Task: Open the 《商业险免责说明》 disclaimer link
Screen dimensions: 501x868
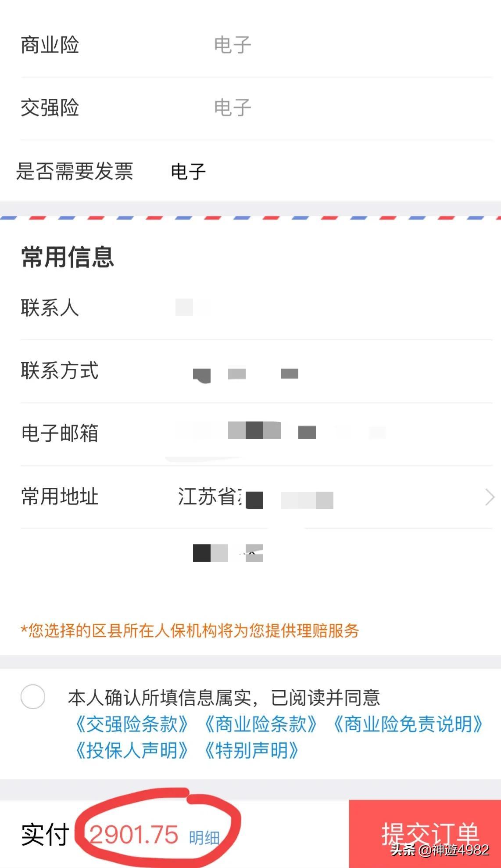Action: (x=408, y=724)
